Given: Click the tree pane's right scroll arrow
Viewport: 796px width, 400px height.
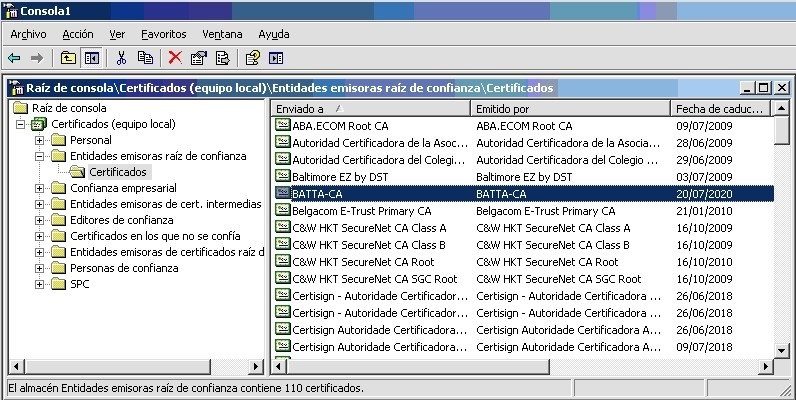Looking at the screenshot, I should [256, 366].
